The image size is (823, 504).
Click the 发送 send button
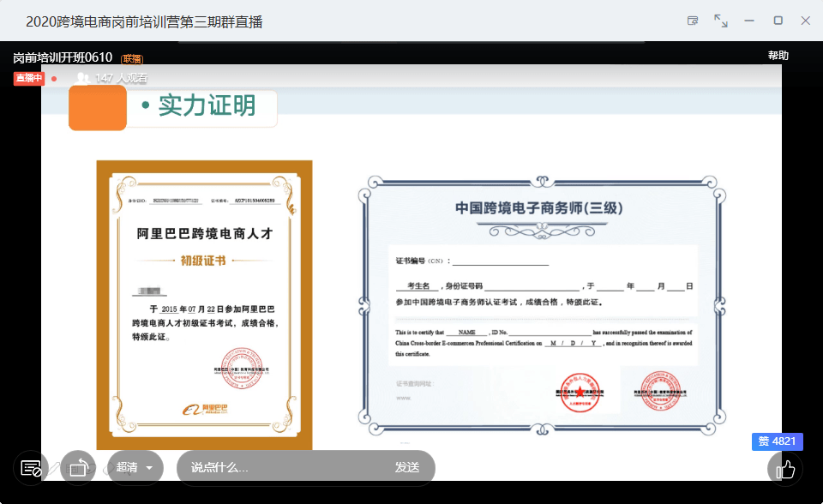pyautogui.click(x=409, y=467)
